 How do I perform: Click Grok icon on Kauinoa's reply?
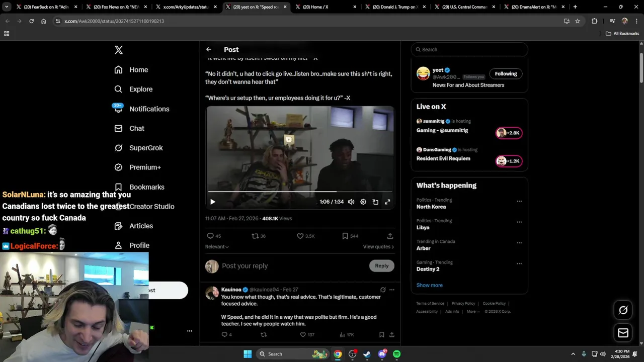click(383, 290)
